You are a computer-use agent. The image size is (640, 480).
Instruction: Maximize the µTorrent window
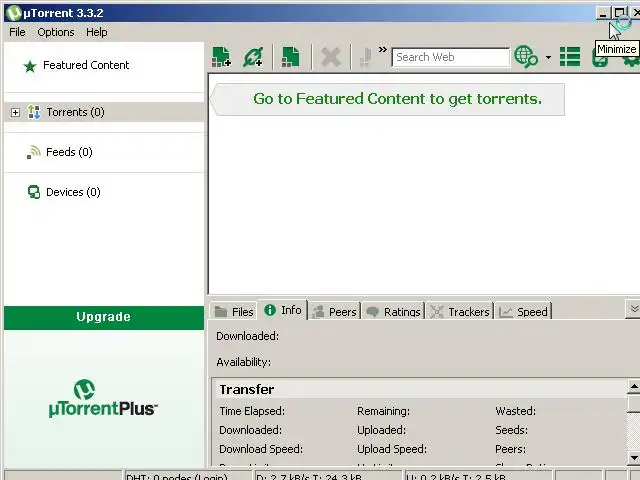coord(620,13)
